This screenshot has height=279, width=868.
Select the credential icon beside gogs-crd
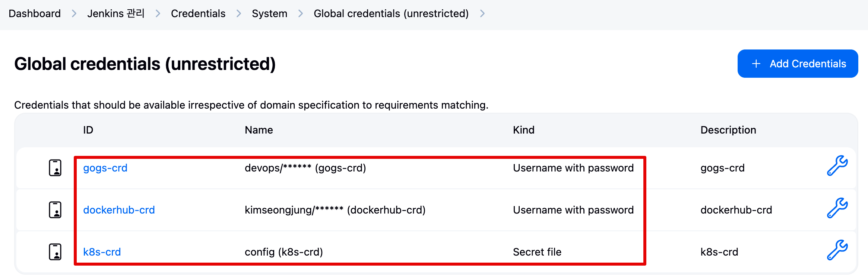[55, 168]
